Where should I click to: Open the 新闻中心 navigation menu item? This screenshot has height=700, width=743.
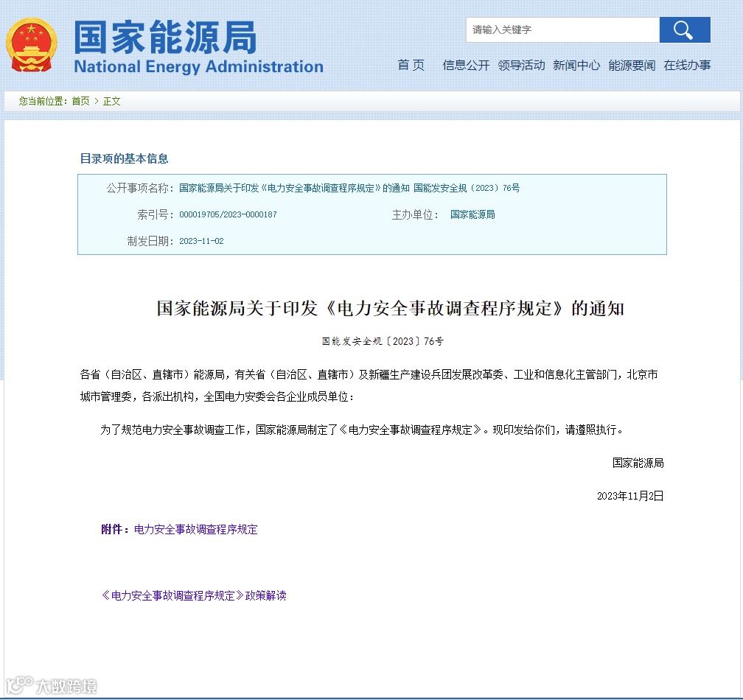576,66
